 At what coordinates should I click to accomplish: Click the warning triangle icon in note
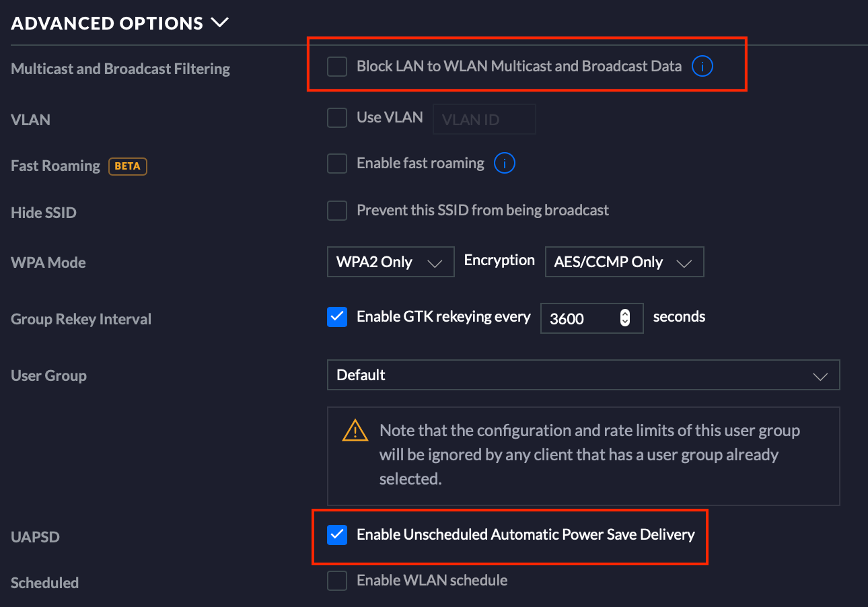coord(355,431)
